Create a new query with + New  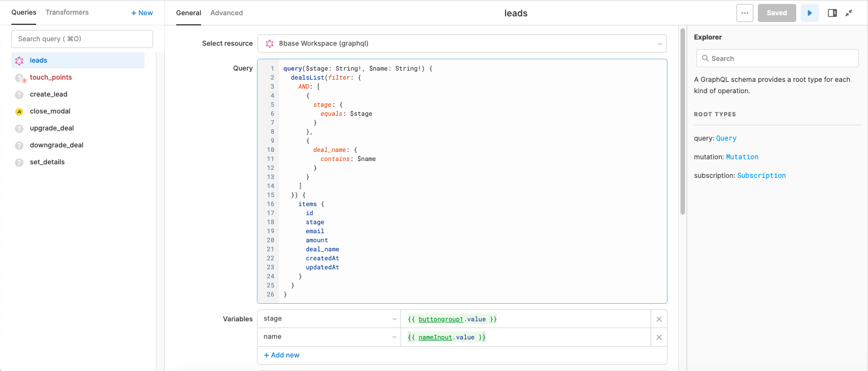click(x=142, y=12)
